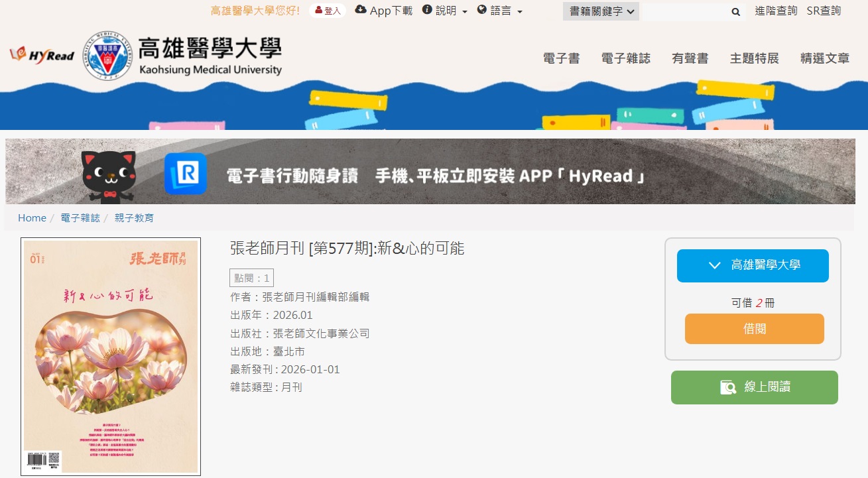
Task: Click the 登入 person icon
Action: [317, 11]
